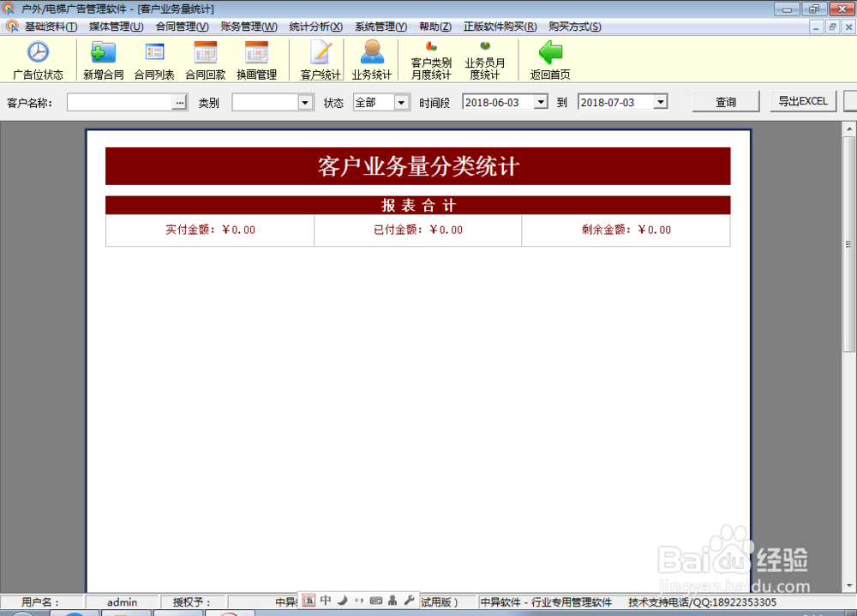Open the 业务统计 person icon

[372, 52]
